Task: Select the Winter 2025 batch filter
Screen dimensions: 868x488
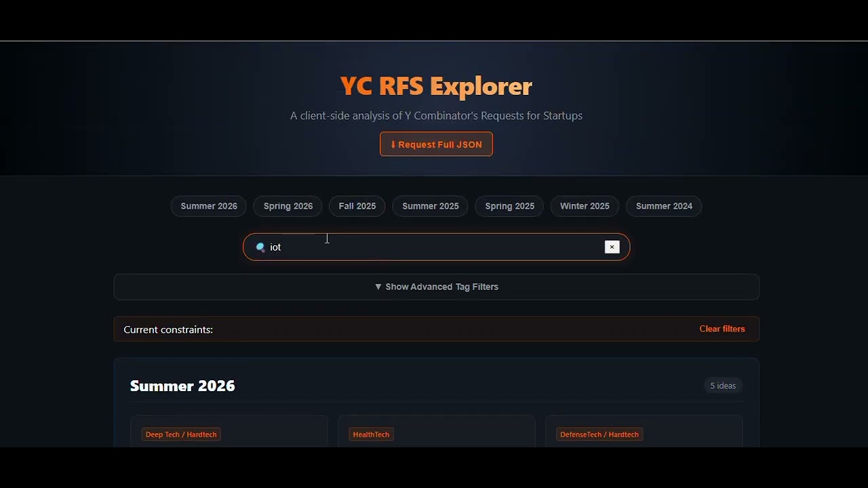Action: pos(585,206)
